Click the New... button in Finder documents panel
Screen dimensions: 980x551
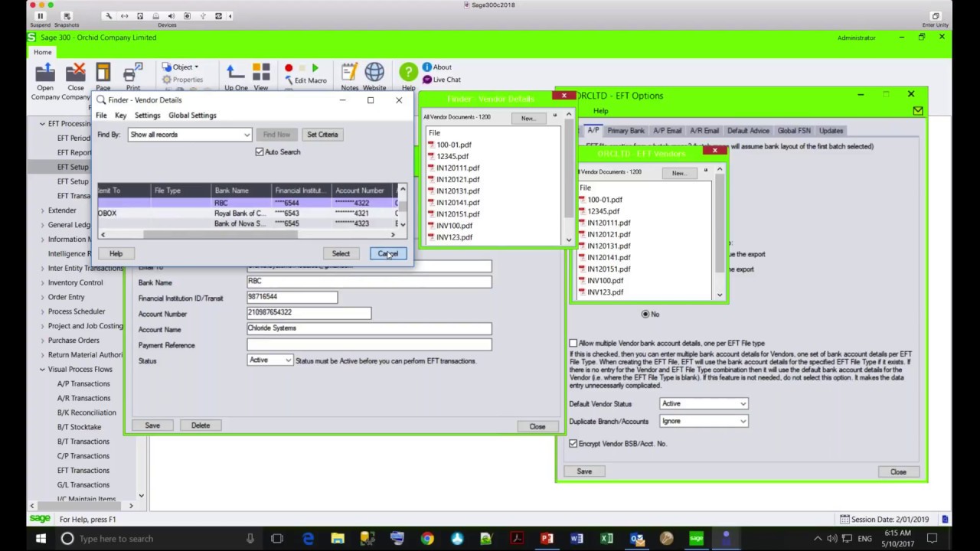pos(528,119)
